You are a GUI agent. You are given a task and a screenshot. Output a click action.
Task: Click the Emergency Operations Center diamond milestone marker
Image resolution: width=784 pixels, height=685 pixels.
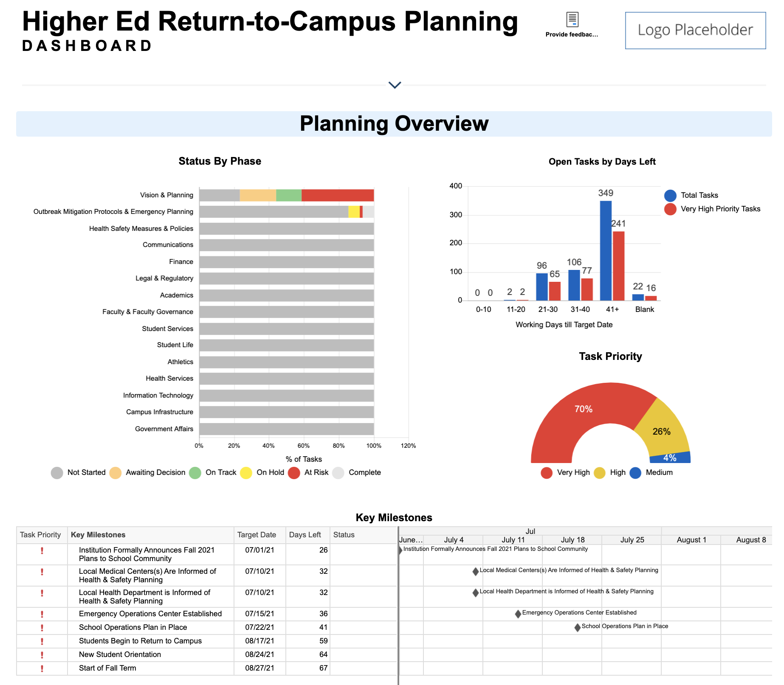(518, 614)
